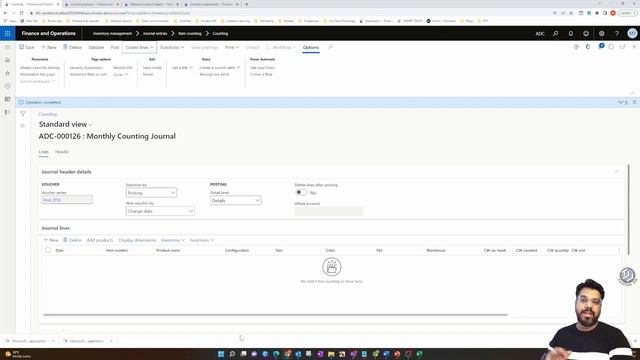Screen dimensions: 640x360
Task: Switch to the Header tab
Action: point(62,152)
